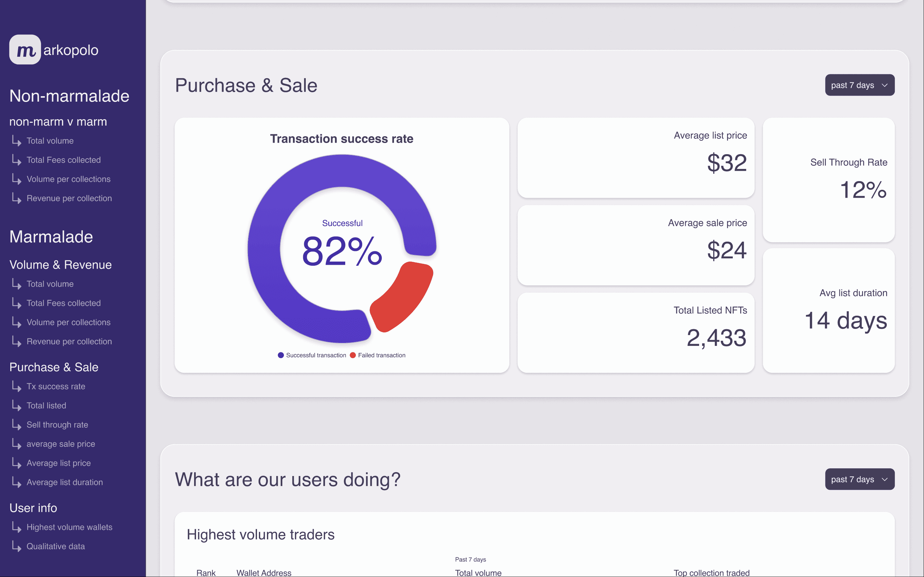Viewport: 924px width, 577px height.
Task: Select the non-marm v marm sidebar heading
Action: (58, 122)
